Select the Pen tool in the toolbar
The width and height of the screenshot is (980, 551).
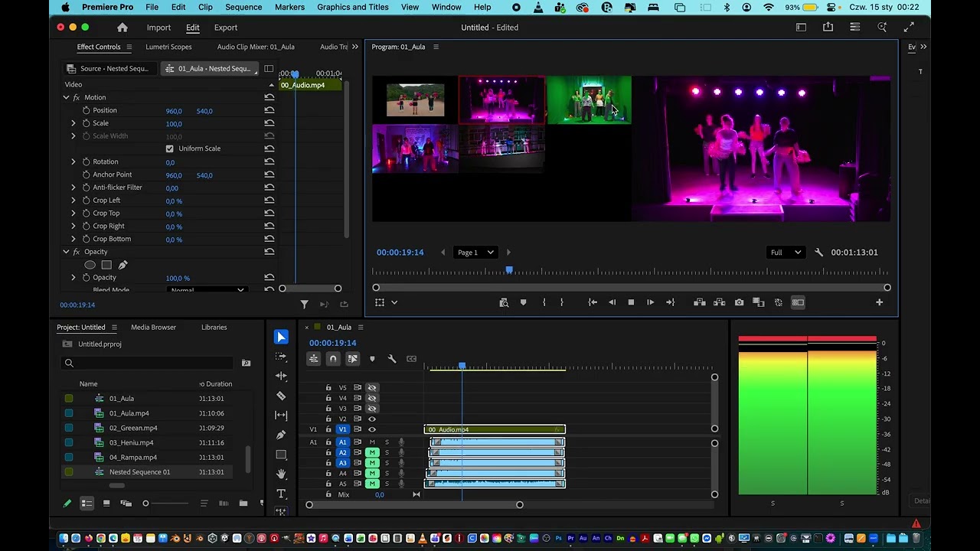(x=281, y=435)
